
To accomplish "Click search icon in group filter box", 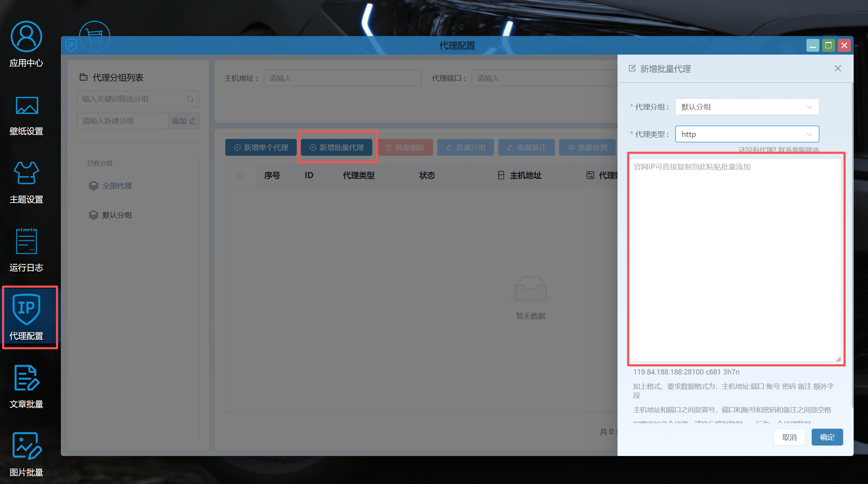I will 190,99.
